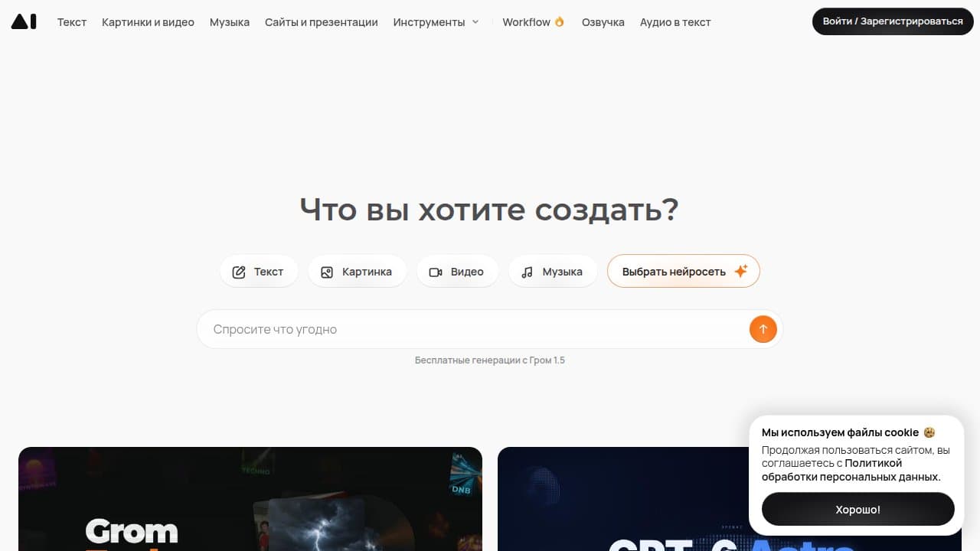
Task: Open Сайты и презентации section
Action: click(322, 22)
